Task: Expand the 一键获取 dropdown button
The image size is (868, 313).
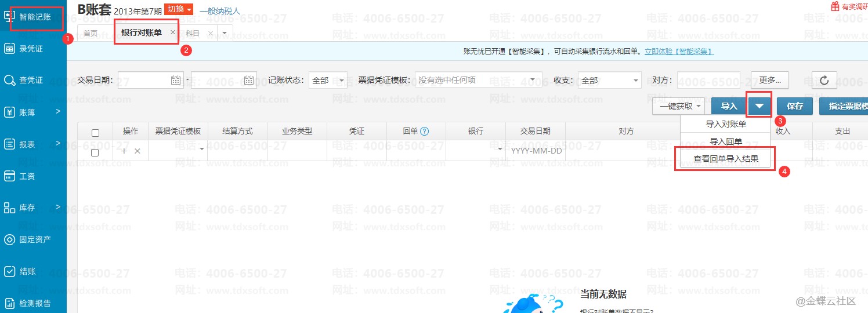Action: click(678, 106)
